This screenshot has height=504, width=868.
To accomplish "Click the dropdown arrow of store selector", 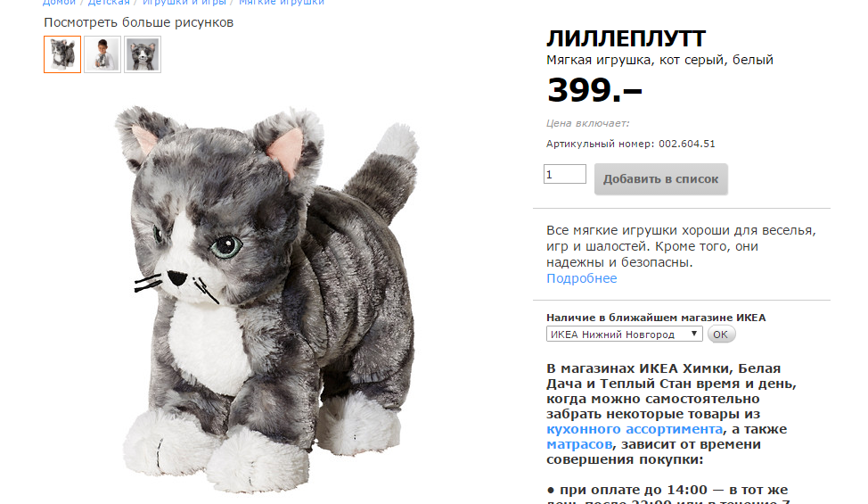I will tap(693, 334).
